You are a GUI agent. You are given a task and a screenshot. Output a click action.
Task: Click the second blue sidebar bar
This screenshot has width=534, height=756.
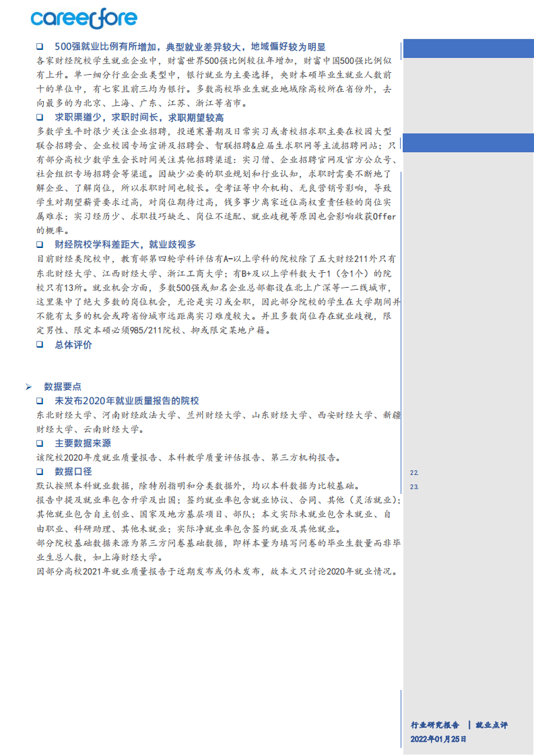467,143
